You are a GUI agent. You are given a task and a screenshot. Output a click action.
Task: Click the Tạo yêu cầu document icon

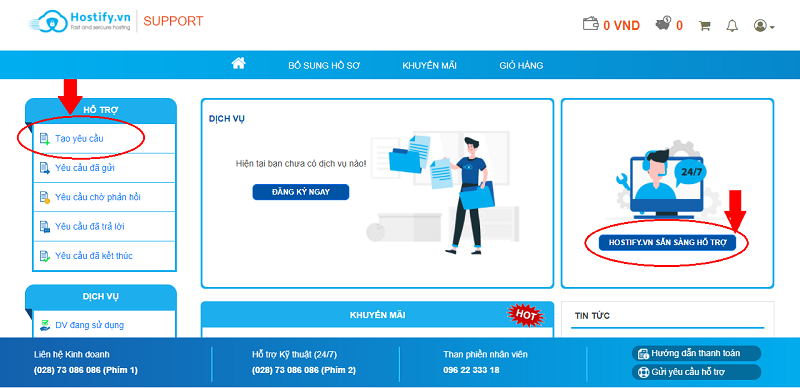(45, 139)
